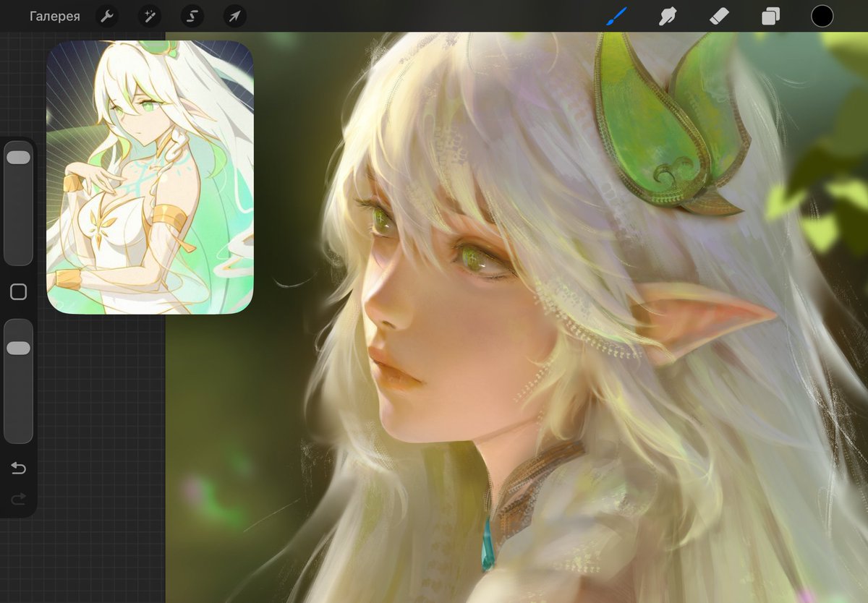This screenshot has height=603, width=868.
Task: Select the Brush paint tool
Action: click(x=616, y=16)
